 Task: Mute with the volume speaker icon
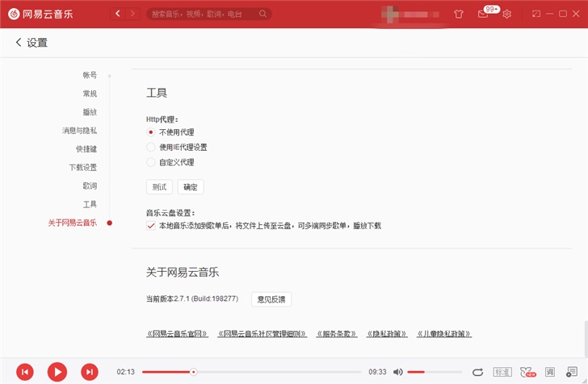pyautogui.click(x=398, y=372)
